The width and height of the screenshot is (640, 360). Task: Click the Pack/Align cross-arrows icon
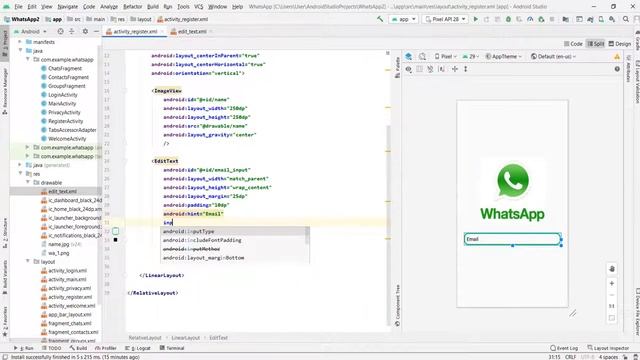(x=455, y=69)
